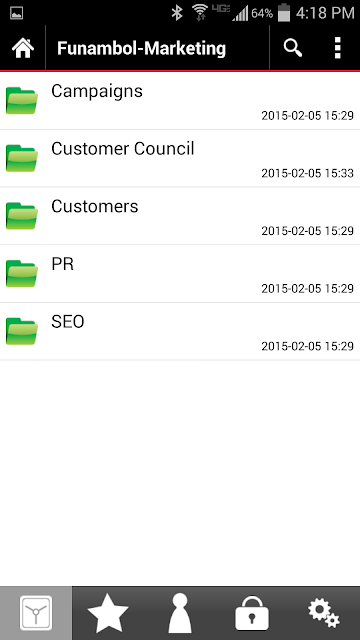
Task: Switch to the vault files tab
Action: [36, 613]
